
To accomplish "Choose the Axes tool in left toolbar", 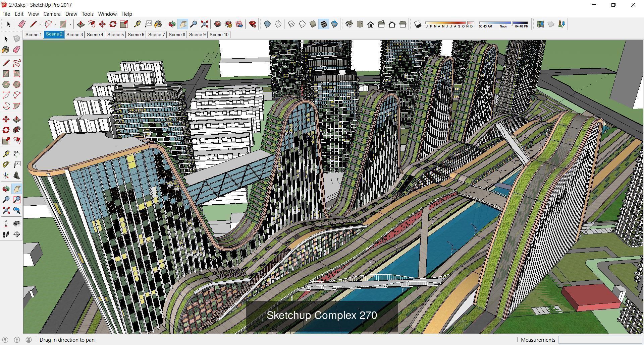I will click(6, 176).
